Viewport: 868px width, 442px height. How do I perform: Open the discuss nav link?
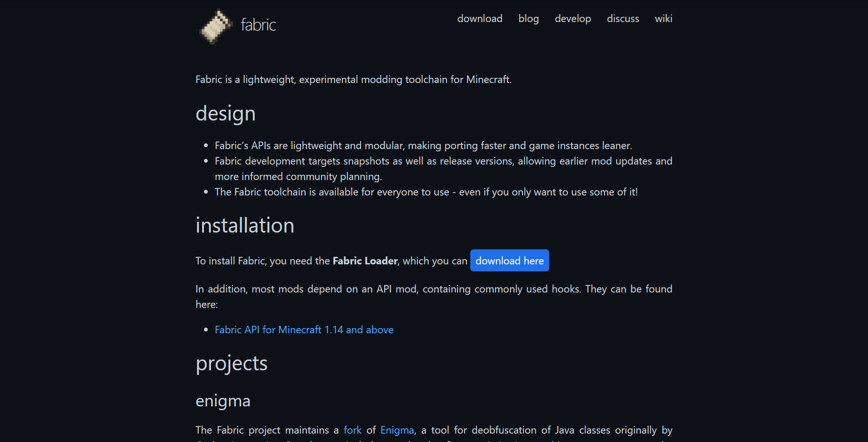623,19
